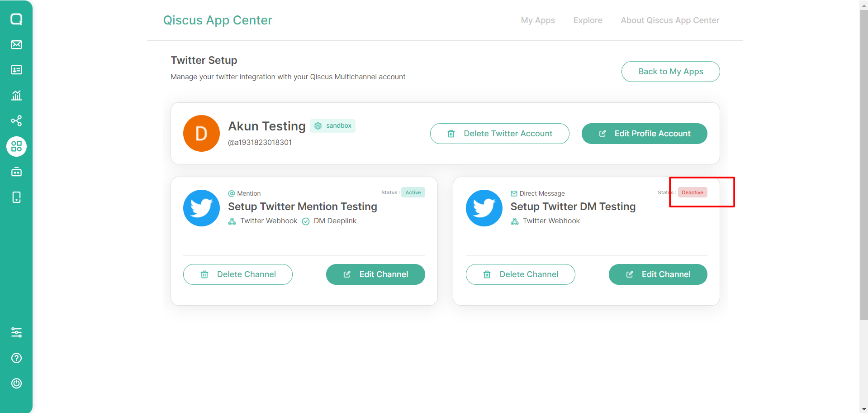868x413 pixels.
Task: Open the App Center grid sidebar icon
Action: coord(16,146)
